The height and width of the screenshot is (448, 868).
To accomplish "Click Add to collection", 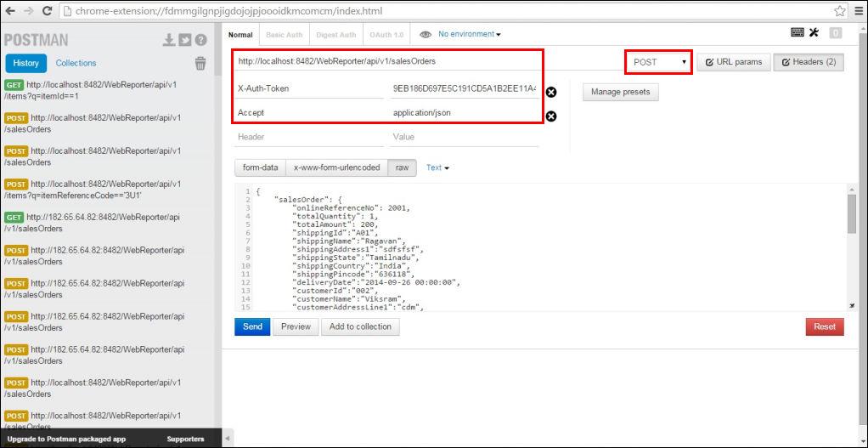I will pyautogui.click(x=360, y=326).
